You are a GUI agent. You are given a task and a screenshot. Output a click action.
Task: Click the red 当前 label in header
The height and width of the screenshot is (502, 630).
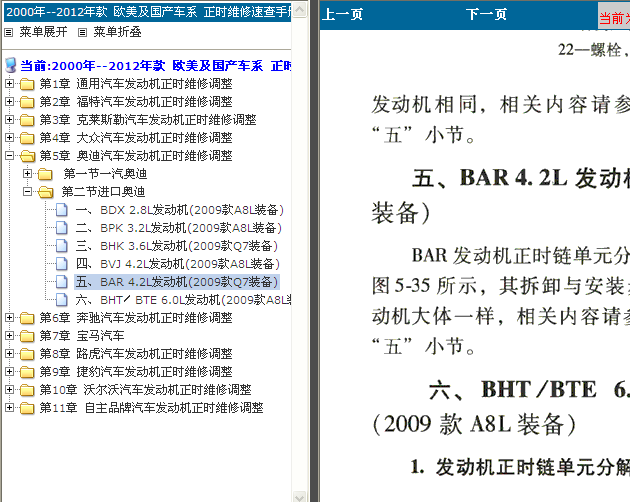point(614,18)
